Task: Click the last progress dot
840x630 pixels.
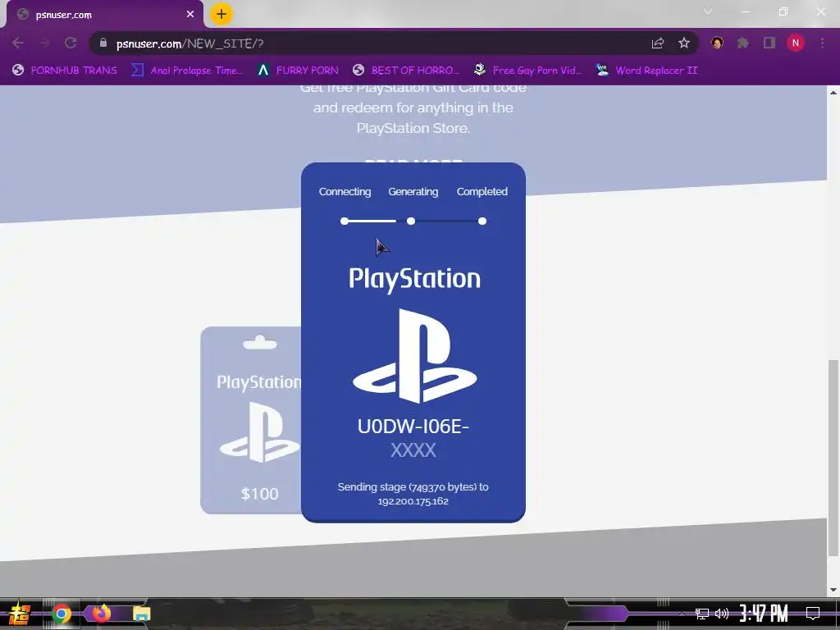Action: (482, 221)
